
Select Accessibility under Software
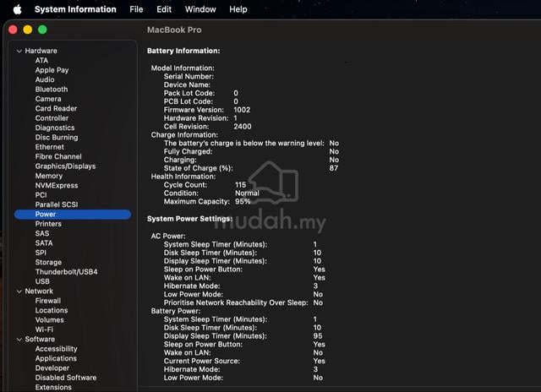coord(57,349)
